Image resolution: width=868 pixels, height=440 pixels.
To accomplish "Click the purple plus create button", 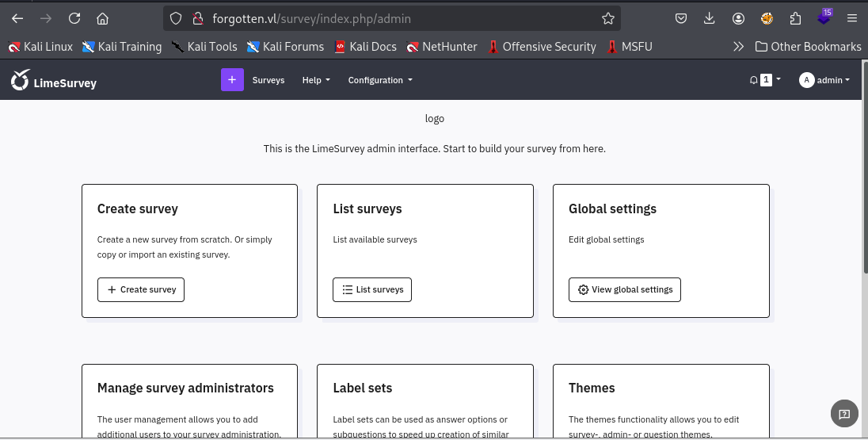I will (232, 80).
